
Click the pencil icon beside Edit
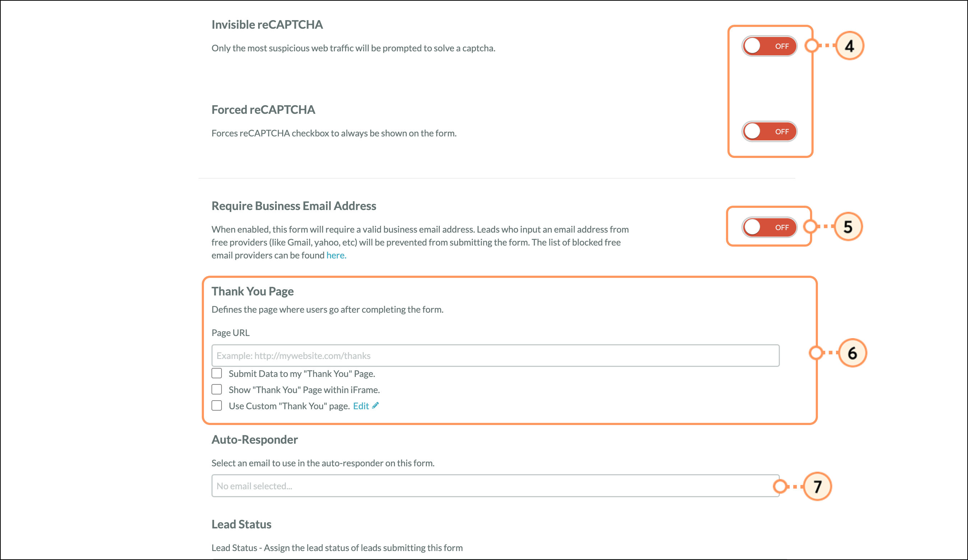[375, 406]
